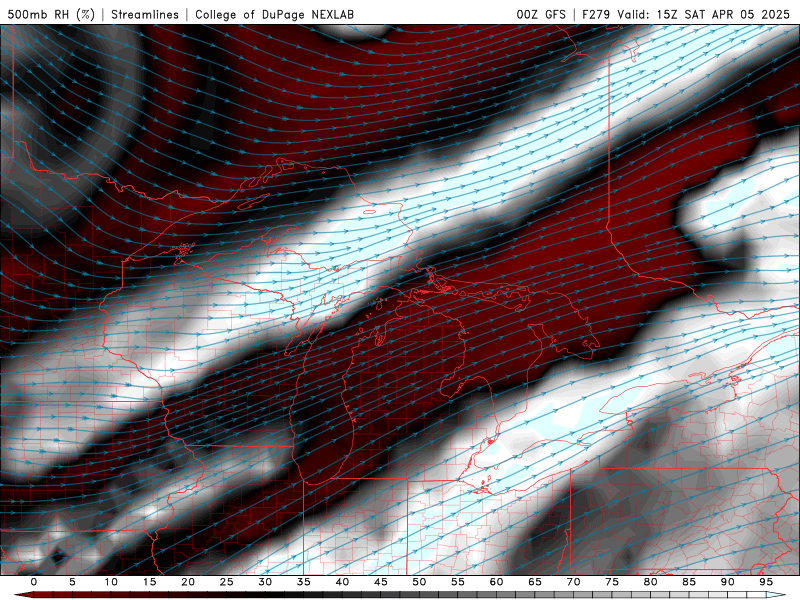Click the "500mb RH (%)" title text

(51, 14)
